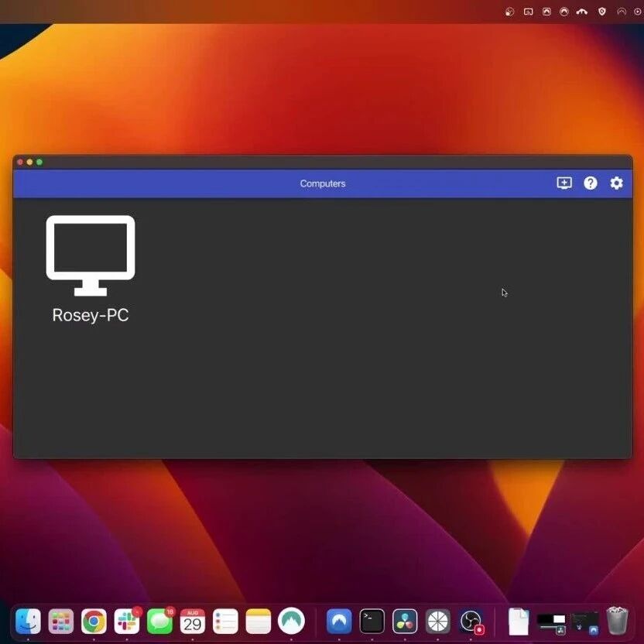
Task: Open the blue NordVPN dock icon
Action: click(339, 621)
